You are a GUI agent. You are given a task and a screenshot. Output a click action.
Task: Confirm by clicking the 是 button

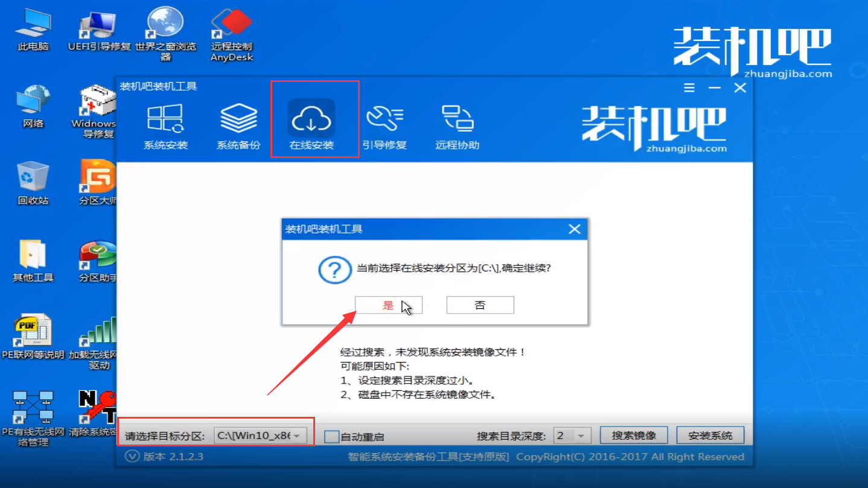[x=389, y=305]
